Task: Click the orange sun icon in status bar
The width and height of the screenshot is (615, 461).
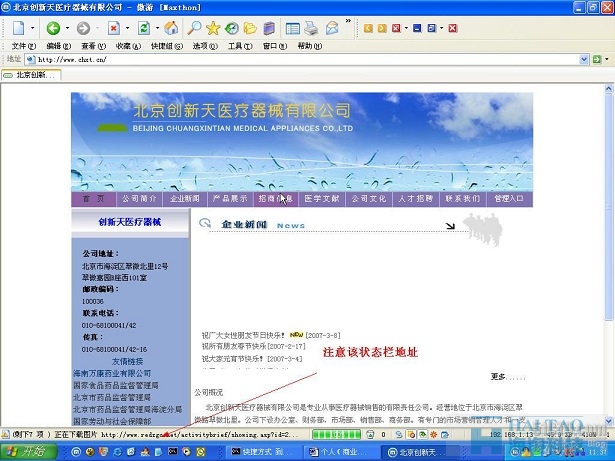Action: [x=434, y=434]
